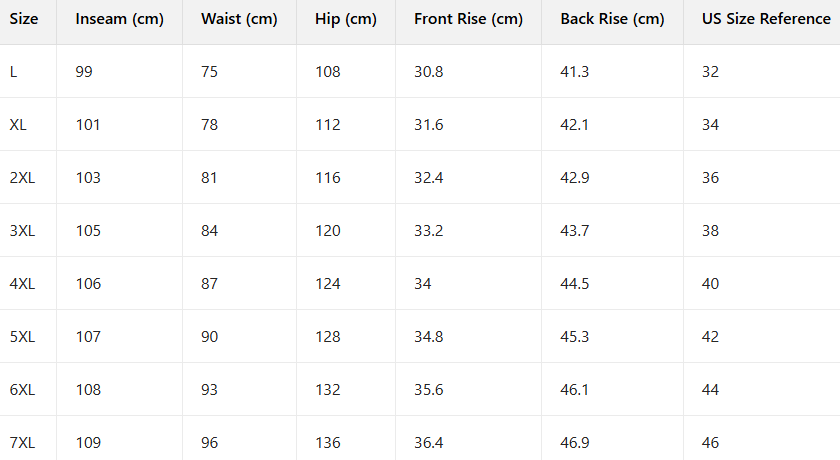Click US size reference 32
The height and width of the screenshot is (460, 840).
click(x=710, y=72)
